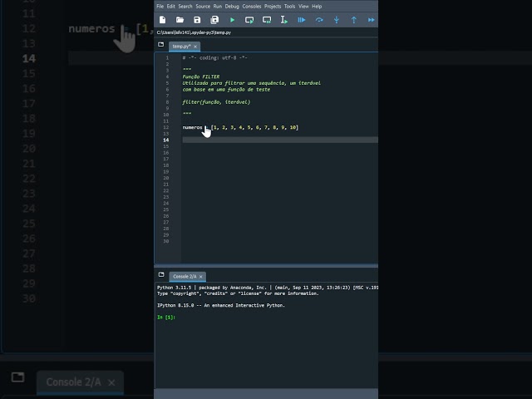Click the 'Função FILTER' docstring line
This screenshot has width=532, height=399.
201,76
